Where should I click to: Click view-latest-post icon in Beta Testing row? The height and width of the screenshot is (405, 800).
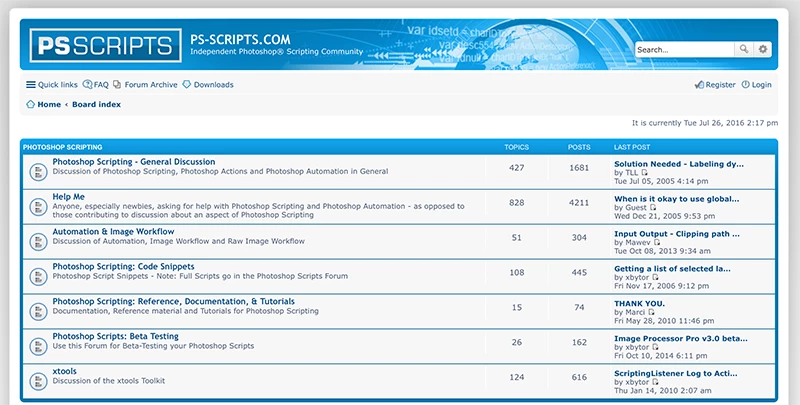(656, 347)
